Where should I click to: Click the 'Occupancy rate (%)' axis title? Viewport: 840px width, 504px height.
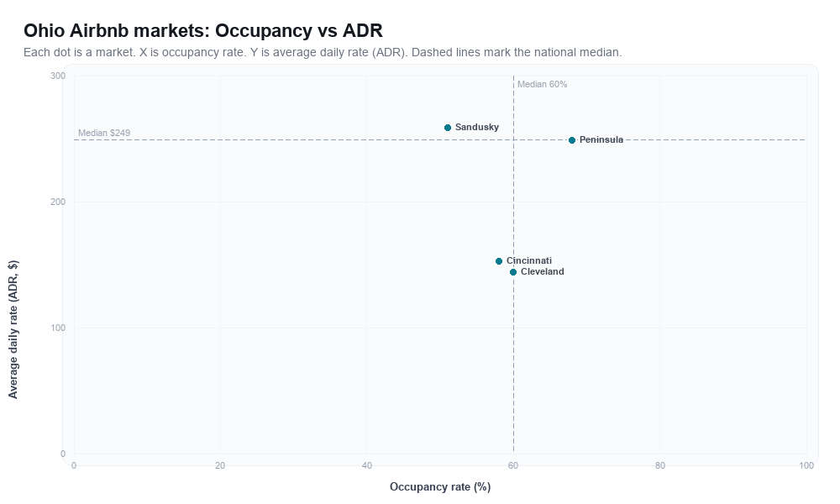440,487
